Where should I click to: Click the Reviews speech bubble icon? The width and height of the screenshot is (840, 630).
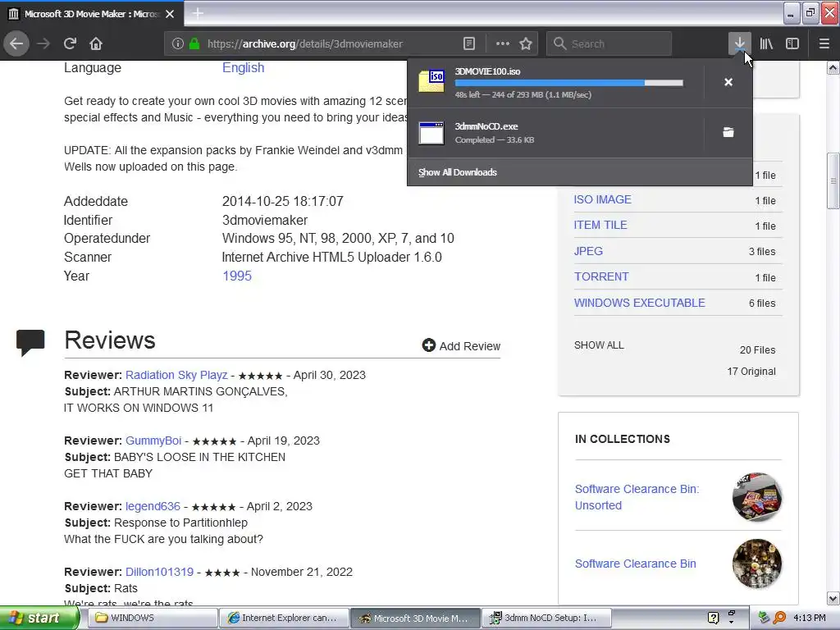pyautogui.click(x=30, y=343)
